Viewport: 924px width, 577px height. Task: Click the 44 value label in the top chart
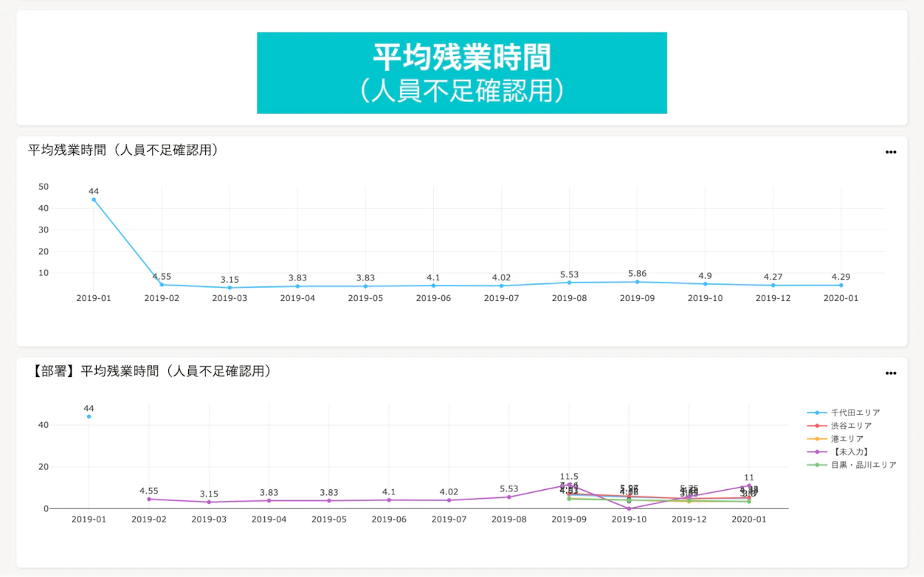tap(94, 191)
